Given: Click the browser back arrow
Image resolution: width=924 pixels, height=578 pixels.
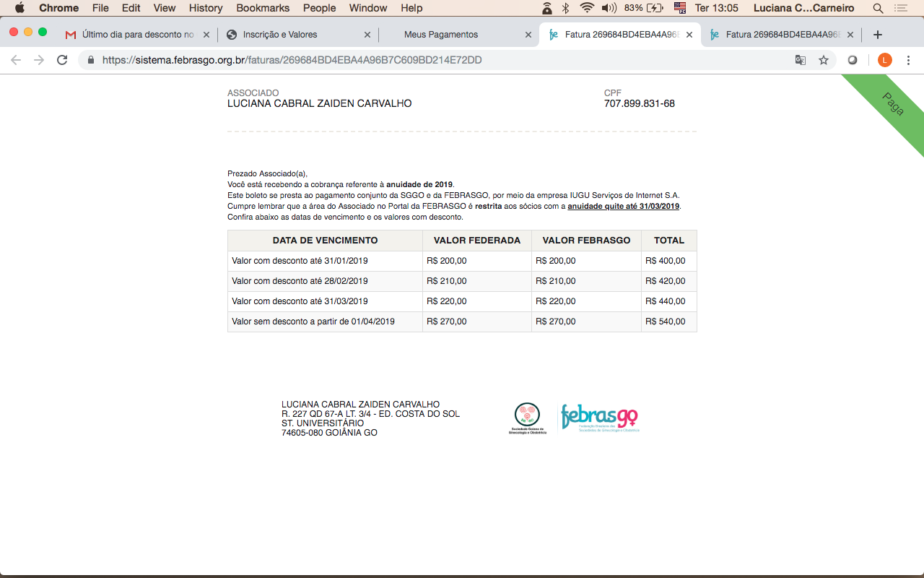Looking at the screenshot, I should [16, 60].
